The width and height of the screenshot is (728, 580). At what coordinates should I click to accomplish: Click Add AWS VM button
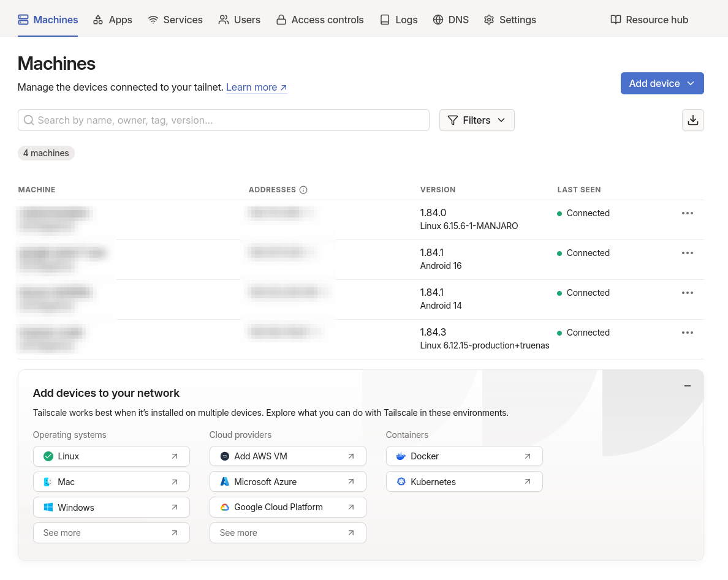click(x=288, y=456)
